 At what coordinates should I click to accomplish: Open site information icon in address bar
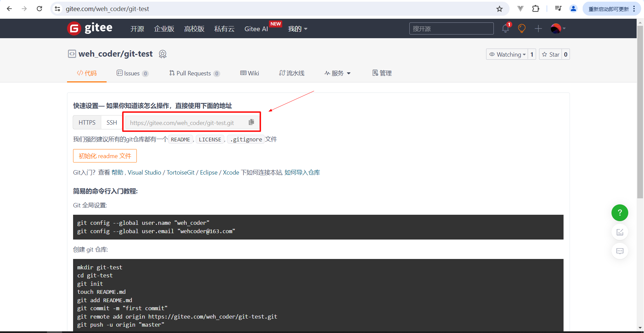(57, 9)
